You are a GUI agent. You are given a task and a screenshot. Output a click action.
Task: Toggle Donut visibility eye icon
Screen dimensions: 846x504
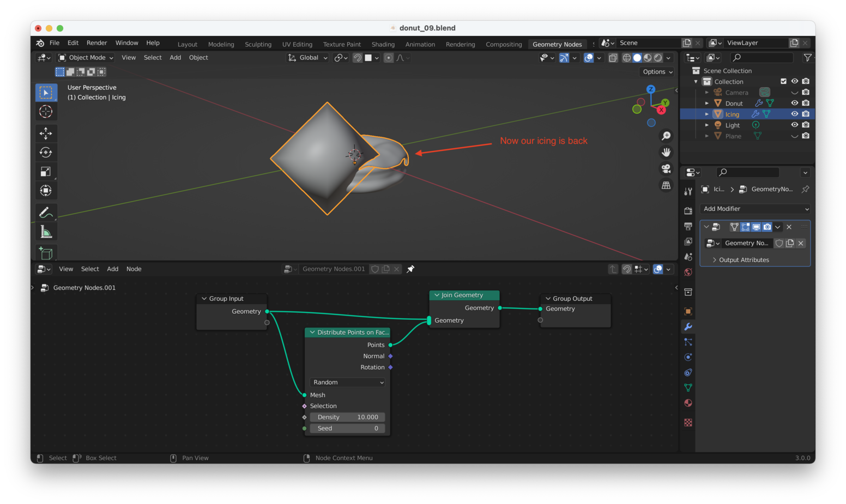point(794,103)
